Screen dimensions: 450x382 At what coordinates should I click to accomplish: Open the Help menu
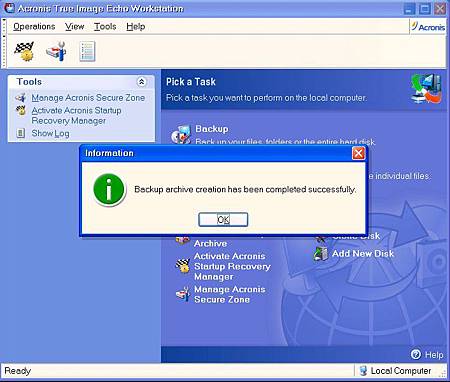point(136,26)
